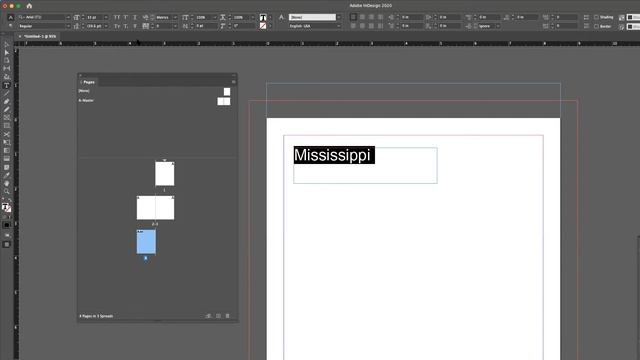Viewport: 640px width, 360px height.
Task: Select the Selection tool in the toolbox
Action: (x=7, y=44)
